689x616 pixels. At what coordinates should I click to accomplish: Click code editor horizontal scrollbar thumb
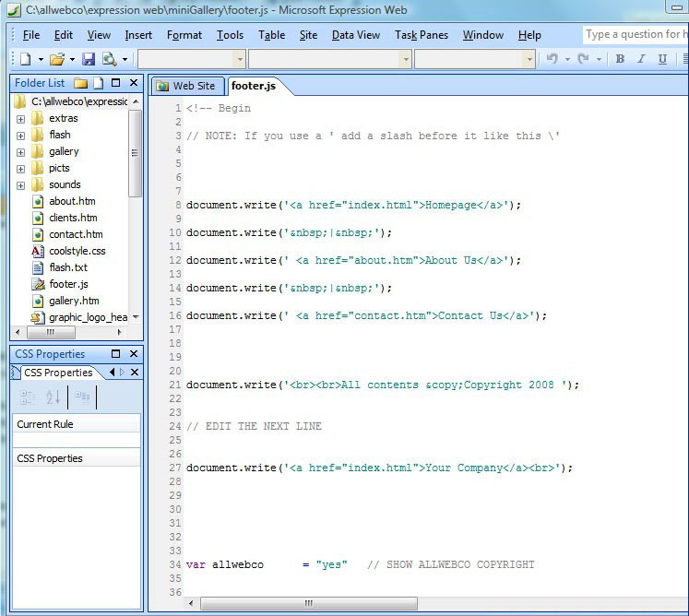tap(309, 603)
